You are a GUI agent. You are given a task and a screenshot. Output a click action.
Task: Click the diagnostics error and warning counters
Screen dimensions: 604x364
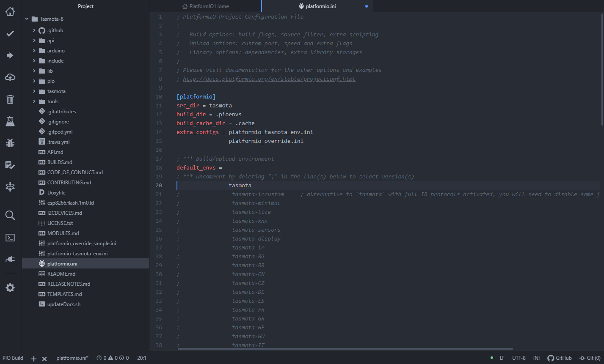tap(113, 358)
